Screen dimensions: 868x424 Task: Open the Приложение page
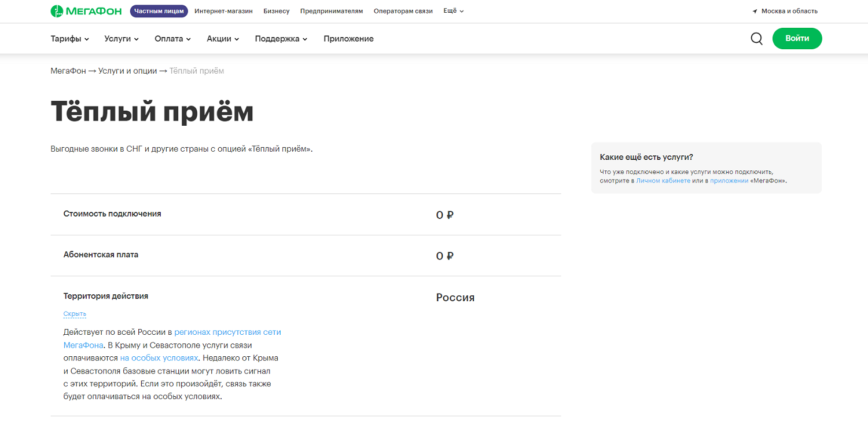(349, 39)
